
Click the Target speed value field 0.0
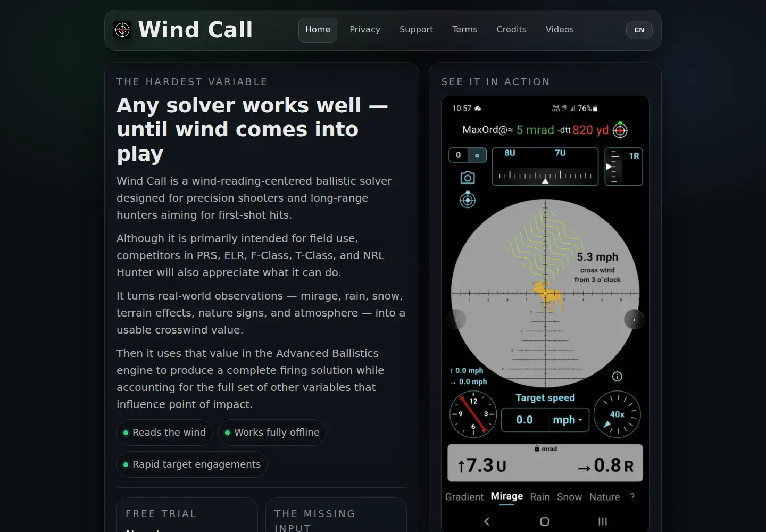click(525, 420)
